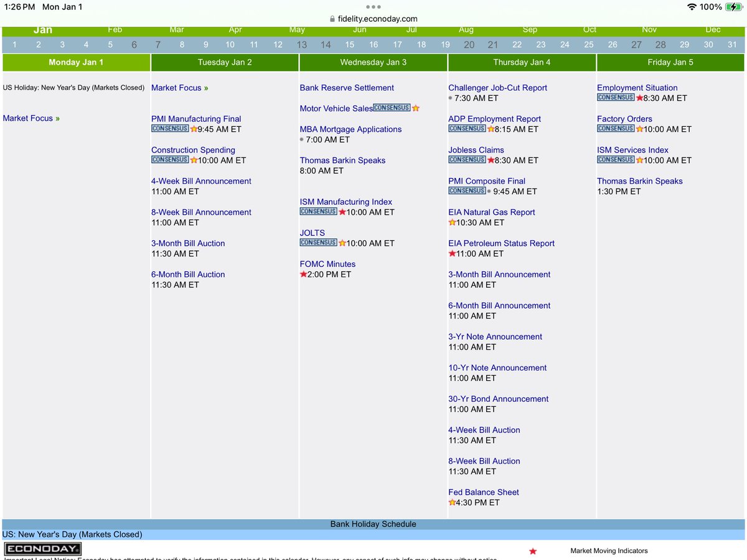Open the Challenger Job-Cut Report link
747x560 pixels.
point(497,88)
